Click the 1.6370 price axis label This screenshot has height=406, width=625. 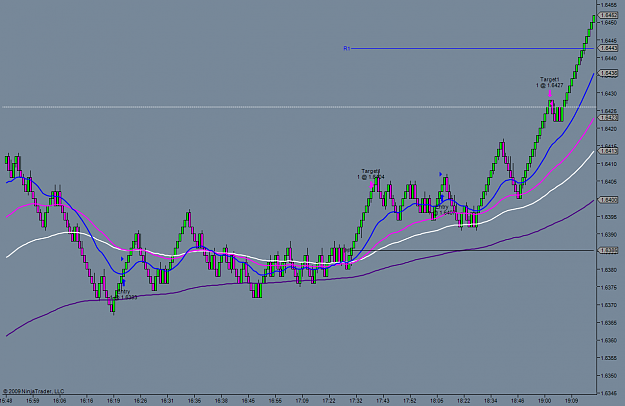pyautogui.click(x=610, y=305)
